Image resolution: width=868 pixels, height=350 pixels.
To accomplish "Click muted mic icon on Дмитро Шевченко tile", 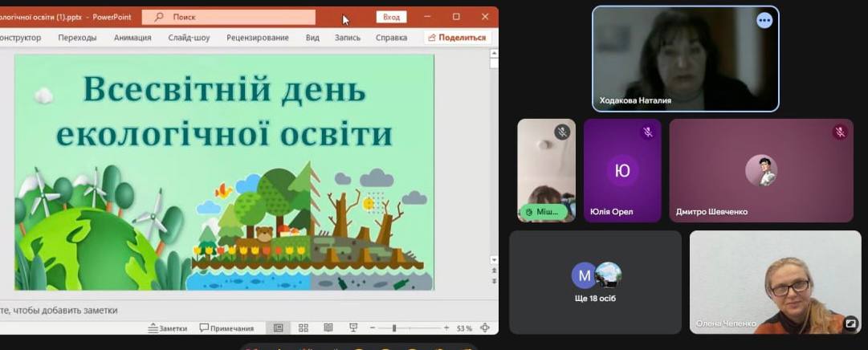I will [839, 132].
